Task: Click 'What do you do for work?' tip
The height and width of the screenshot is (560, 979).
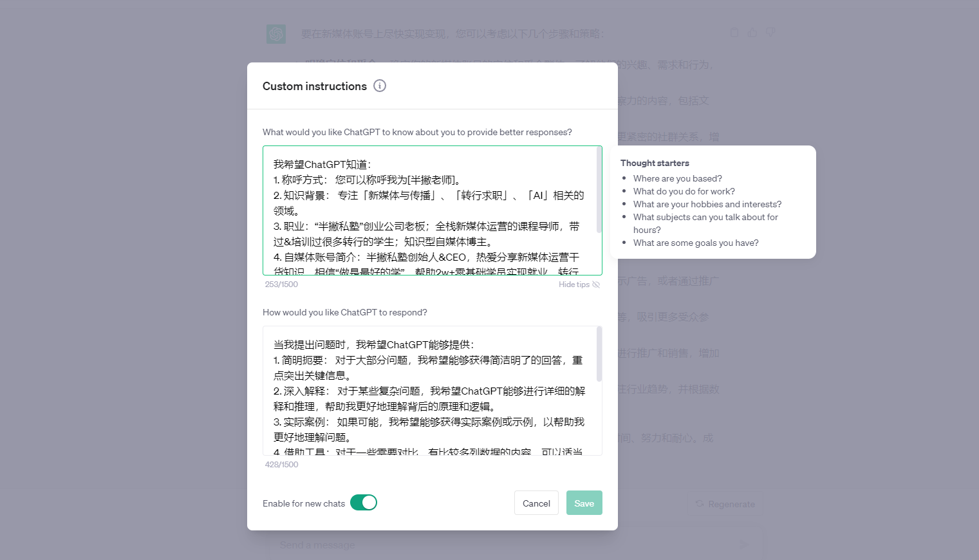Action: [684, 191]
